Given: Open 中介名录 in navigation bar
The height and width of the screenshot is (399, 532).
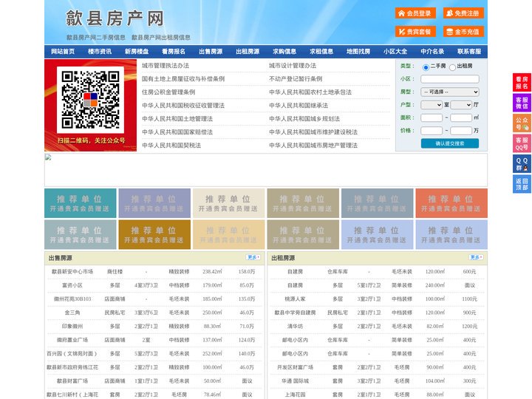Looking at the screenshot, I should tap(432, 52).
